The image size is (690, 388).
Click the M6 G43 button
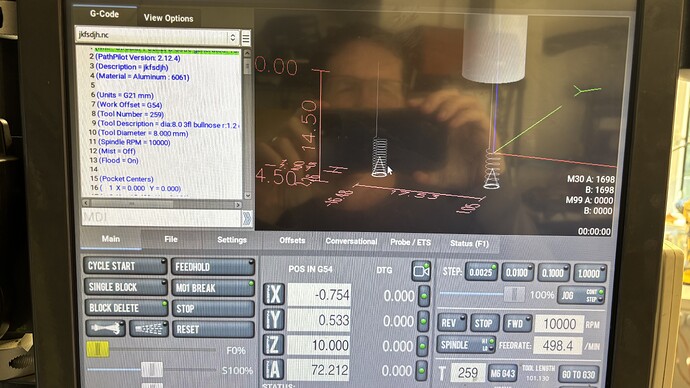503,373
